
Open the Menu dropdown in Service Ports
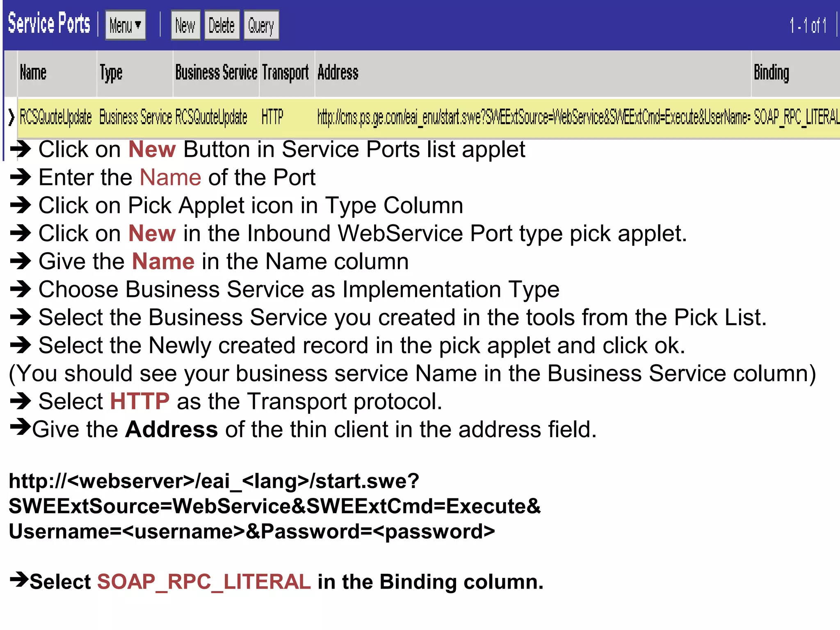[x=126, y=25]
